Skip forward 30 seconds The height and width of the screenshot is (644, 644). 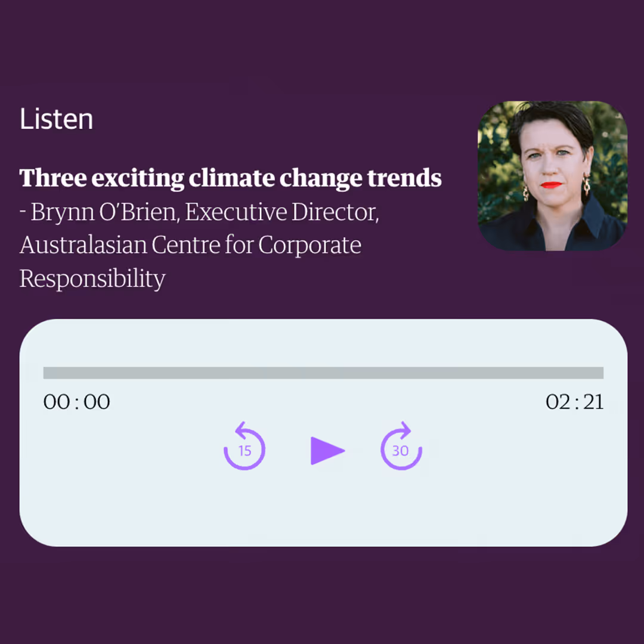401,446
